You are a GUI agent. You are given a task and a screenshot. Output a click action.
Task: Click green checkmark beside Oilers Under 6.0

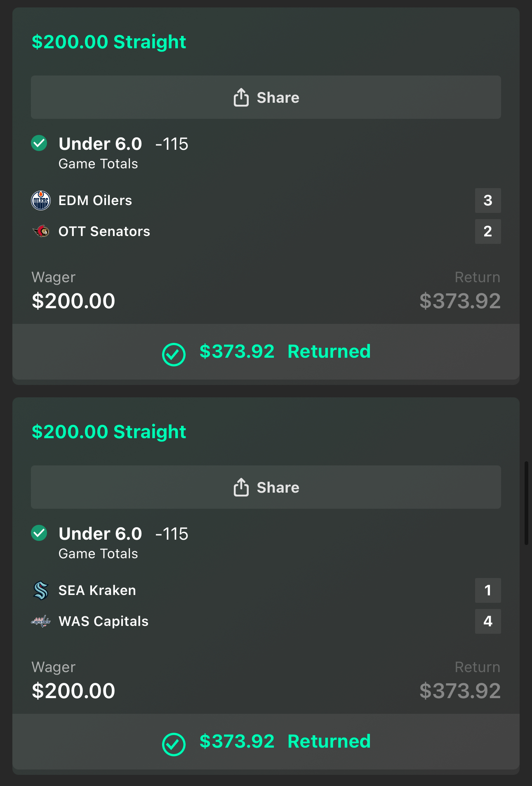pyautogui.click(x=39, y=144)
